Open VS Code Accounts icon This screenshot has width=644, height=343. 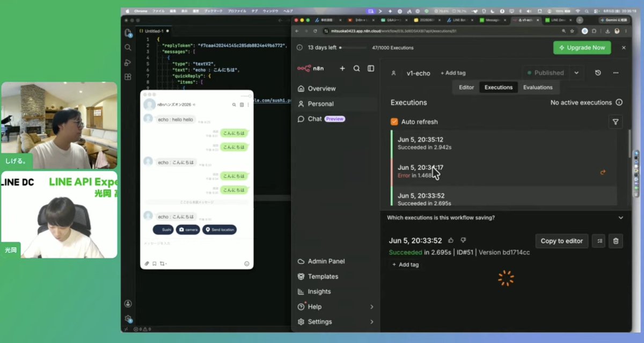[x=128, y=304]
